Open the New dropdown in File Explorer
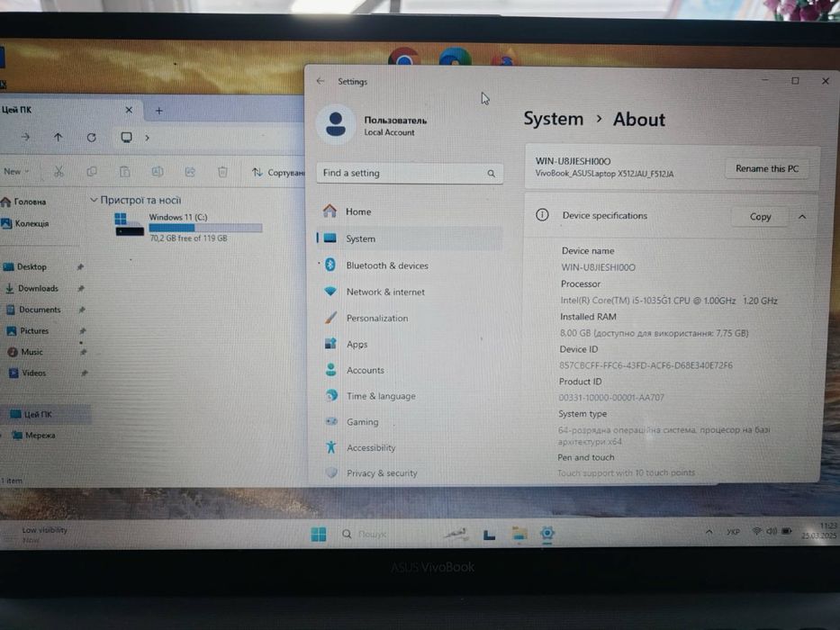Image resolution: width=840 pixels, height=630 pixels. [x=16, y=171]
